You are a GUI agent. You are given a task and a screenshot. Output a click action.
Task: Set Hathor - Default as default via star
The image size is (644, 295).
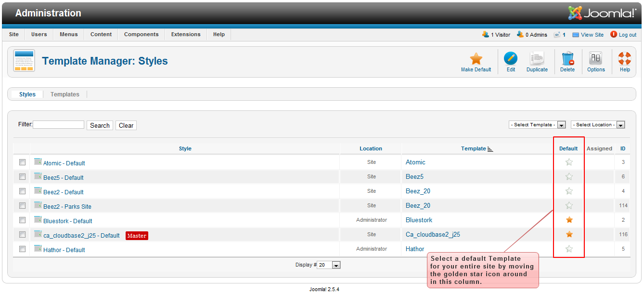coord(569,249)
